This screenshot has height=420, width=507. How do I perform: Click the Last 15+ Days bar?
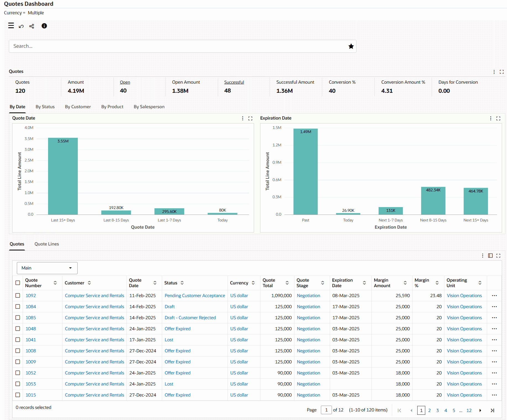click(63, 176)
